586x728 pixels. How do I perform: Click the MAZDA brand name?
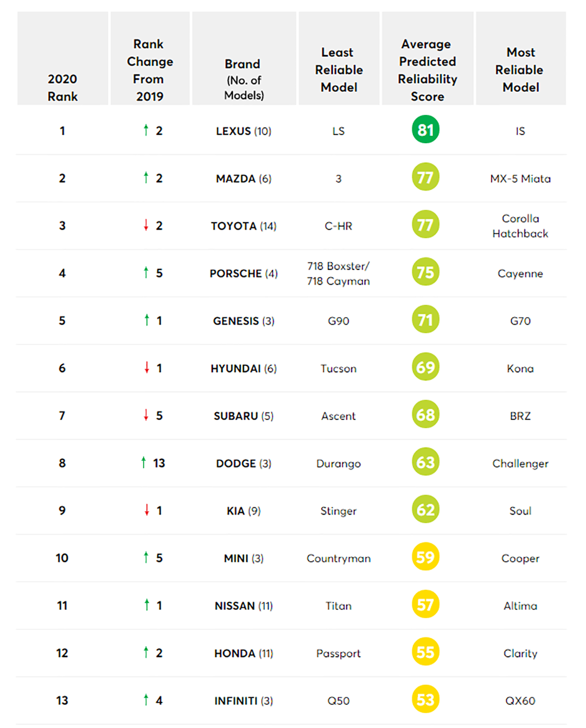tap(235, 179)
